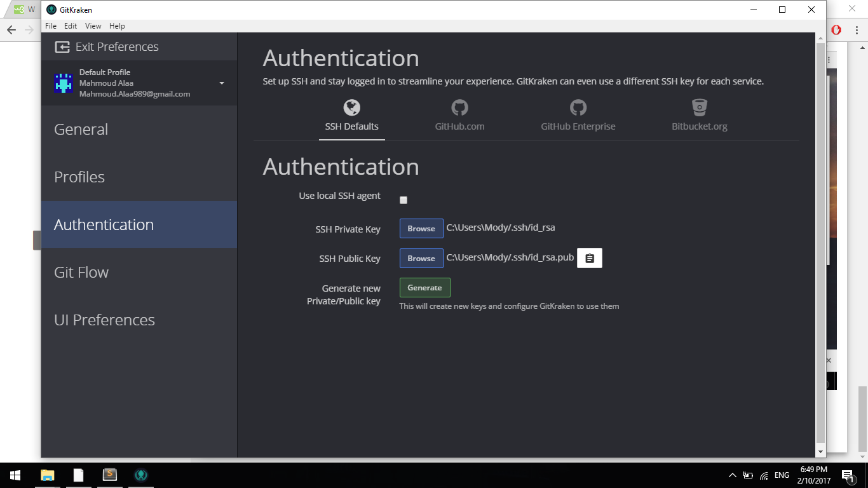Screen dimensions: 868x488
Task: Switch to the GitHub.com tab label
Action: [x=459, y=126]
